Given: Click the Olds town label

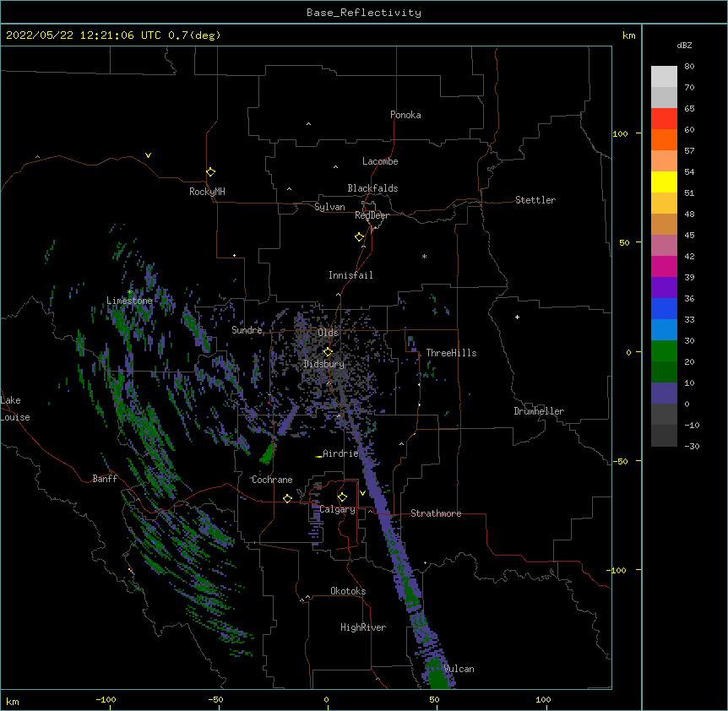Looking at the screenshot, I should [x=328, y=333].
